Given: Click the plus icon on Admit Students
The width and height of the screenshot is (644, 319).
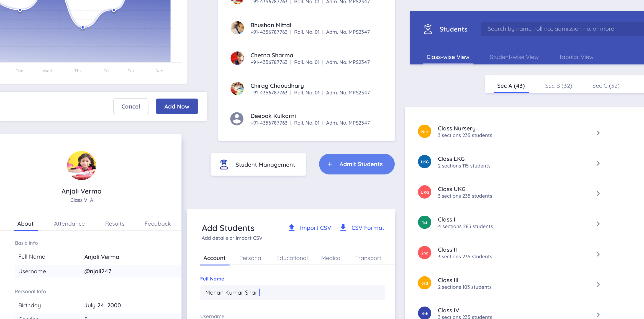Looking at the screenshot, I should (330, 164).
